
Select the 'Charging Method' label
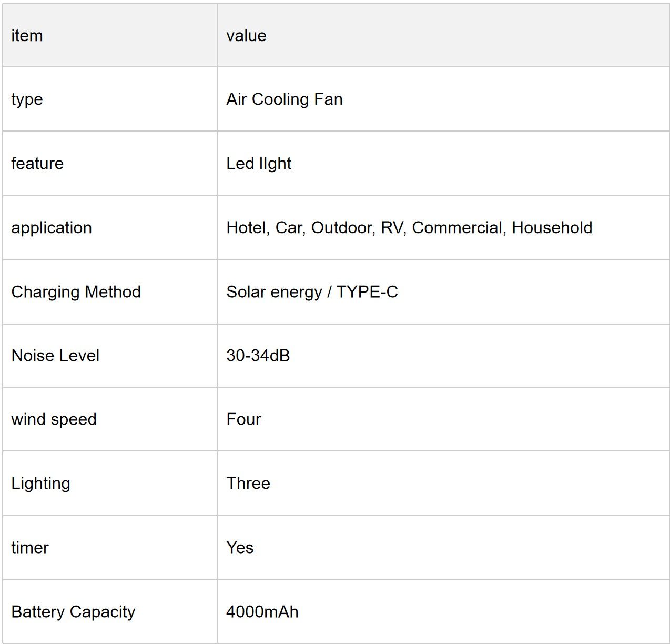click(76, 292)
